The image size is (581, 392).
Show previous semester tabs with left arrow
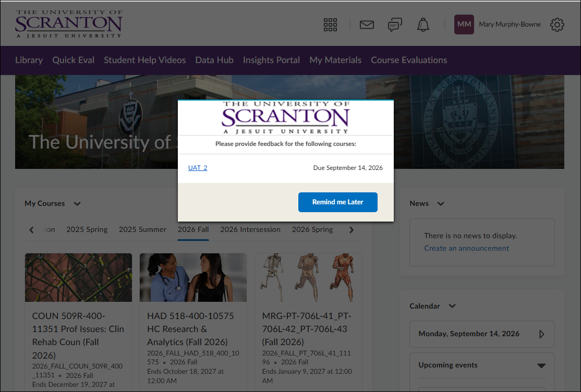[x=31, y=230]
